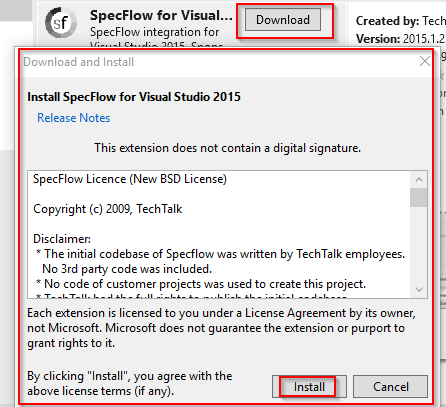Open the Release Notes link

pyautogui.click(x=73, y=118)
